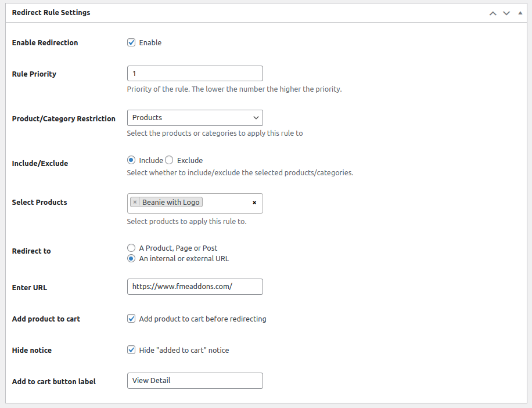Choose the Exclude radio option
Screen dimensions: 532x408
[x=169, y=160]
